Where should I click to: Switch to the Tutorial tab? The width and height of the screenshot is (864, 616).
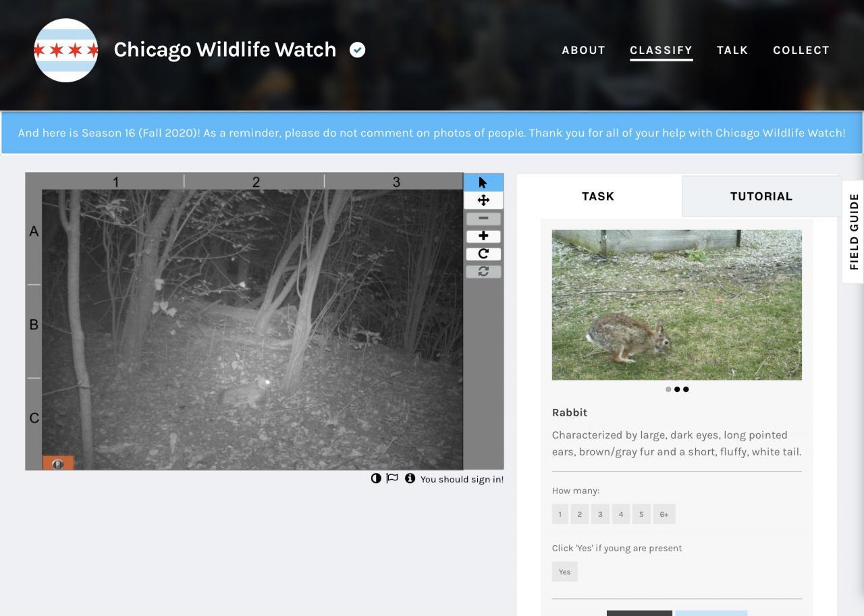[x=761, y=196]
